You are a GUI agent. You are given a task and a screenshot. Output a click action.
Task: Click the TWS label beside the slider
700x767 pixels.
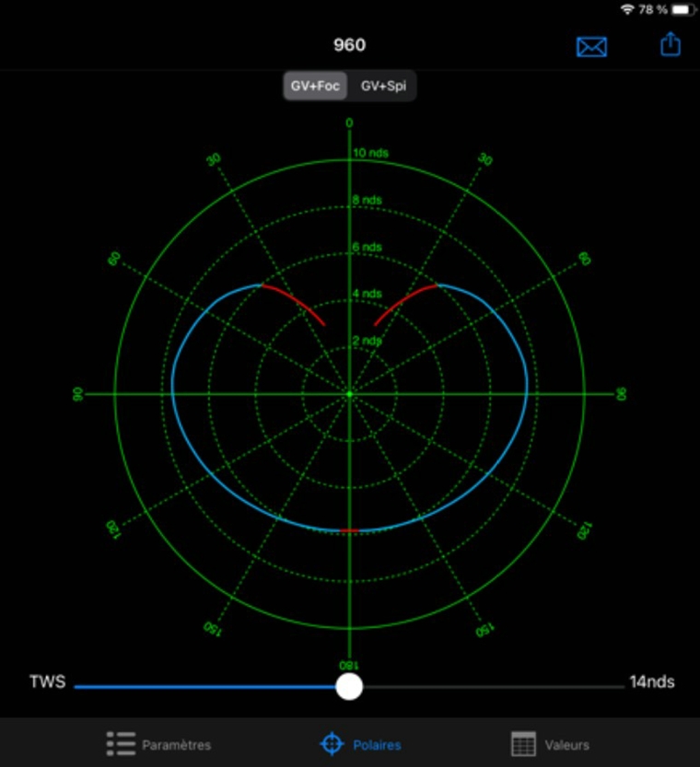(47, 682)
